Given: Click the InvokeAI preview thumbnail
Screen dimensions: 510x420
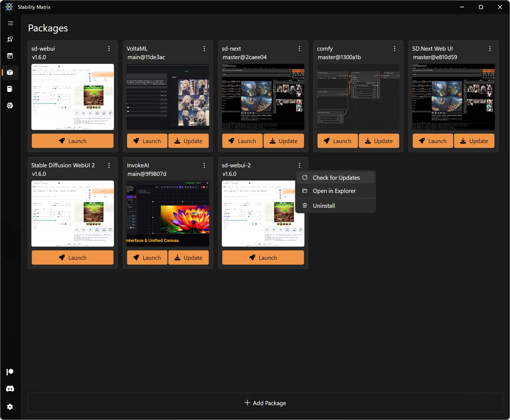Looking at the screenshot, I should tap(168, 214).
